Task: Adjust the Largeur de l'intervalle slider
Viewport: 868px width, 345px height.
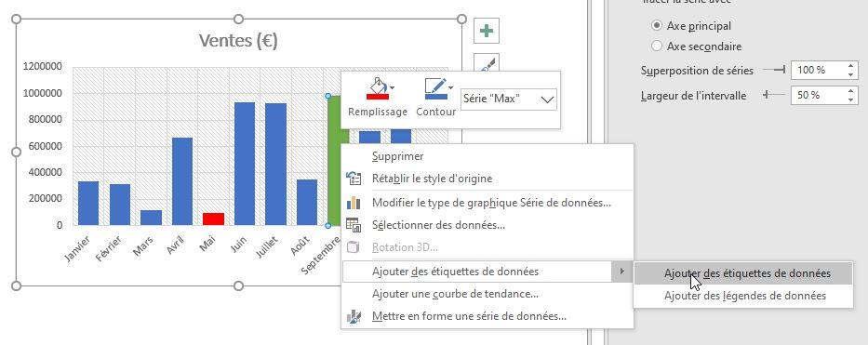Action: [x=774, y=95]
